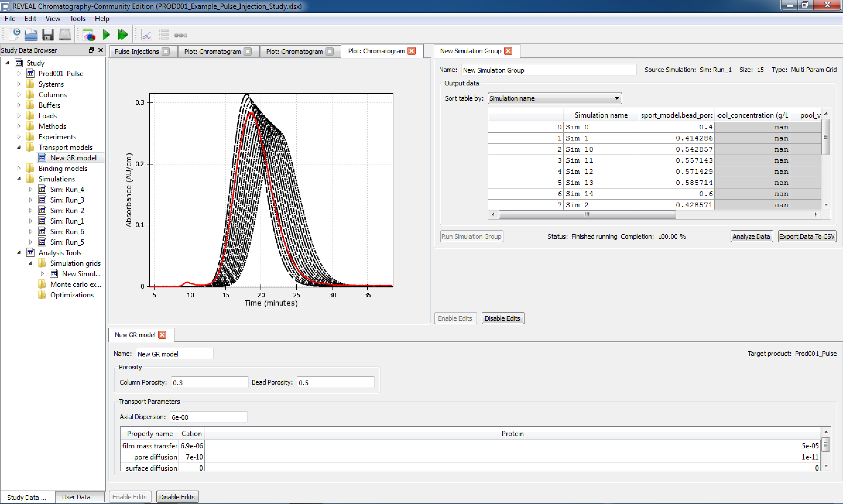This screenshot has height=504, width=843.
Task: Close the active Chromatogram tab with red X
Action: 412,51
